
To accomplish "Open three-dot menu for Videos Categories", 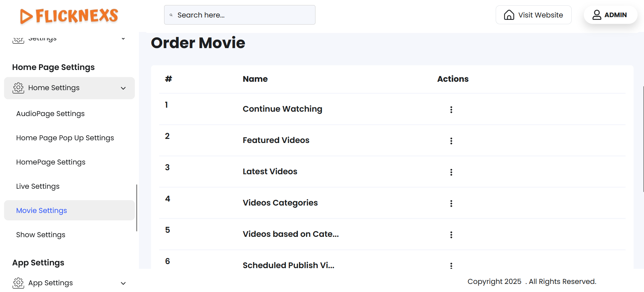I will [451, 204].
